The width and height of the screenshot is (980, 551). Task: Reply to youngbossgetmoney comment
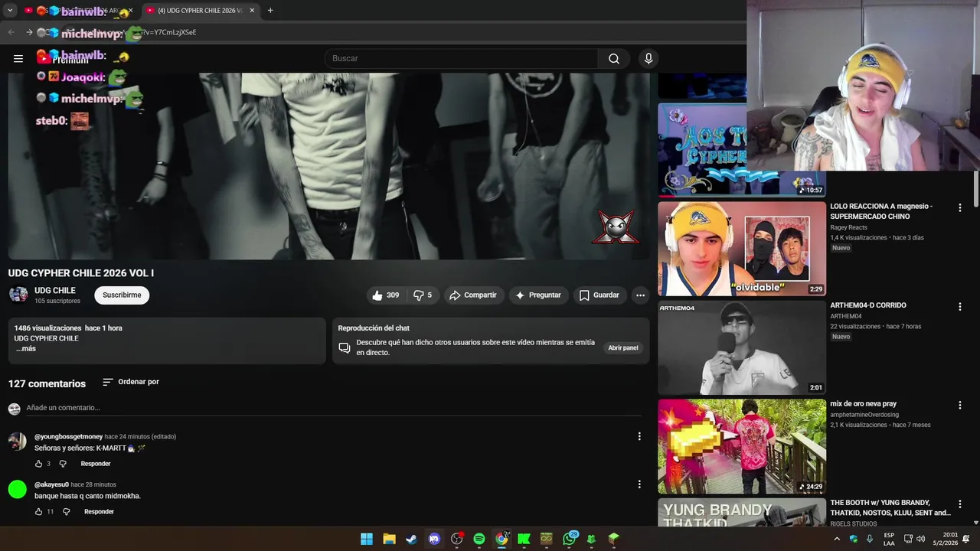tap(96, 464)
